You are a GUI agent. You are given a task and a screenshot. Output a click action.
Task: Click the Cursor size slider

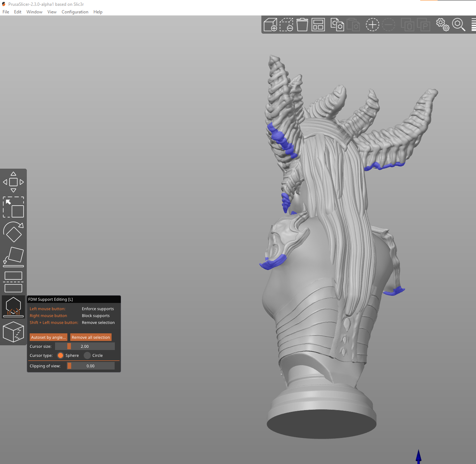(85, 346)
